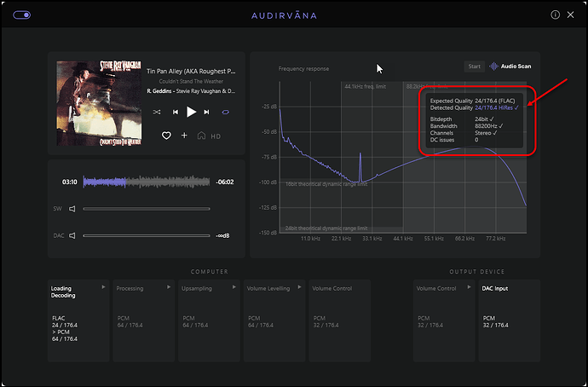Play the current track

coord(191,112)
